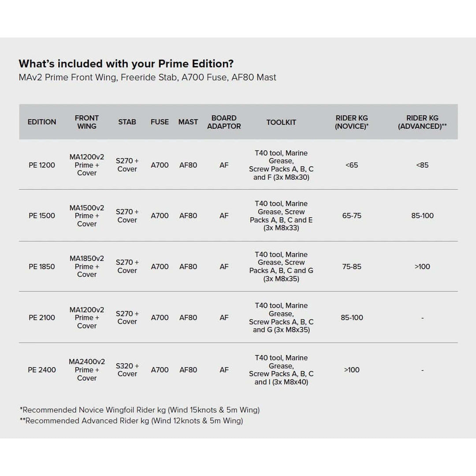The height and width of the screenshot is (476, 476).
Task: Click the EDITION column header
Action: (x=42, y=122)
